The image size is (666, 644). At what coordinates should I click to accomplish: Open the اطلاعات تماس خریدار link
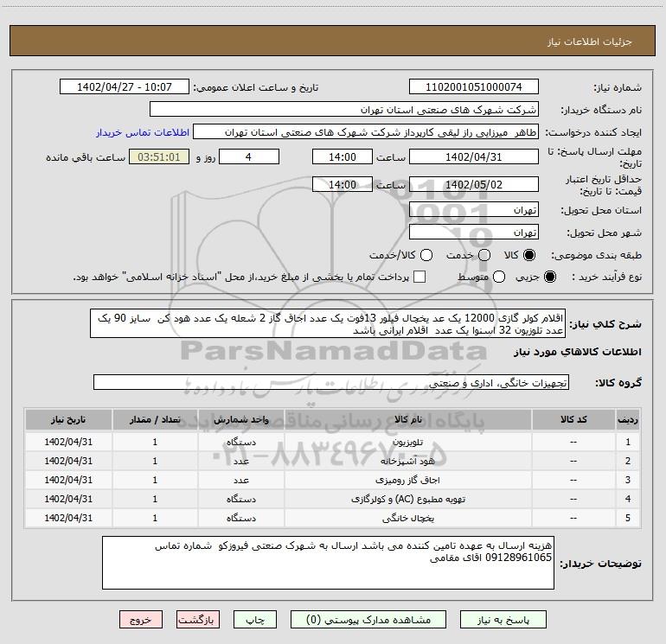[x=143, y=132]
